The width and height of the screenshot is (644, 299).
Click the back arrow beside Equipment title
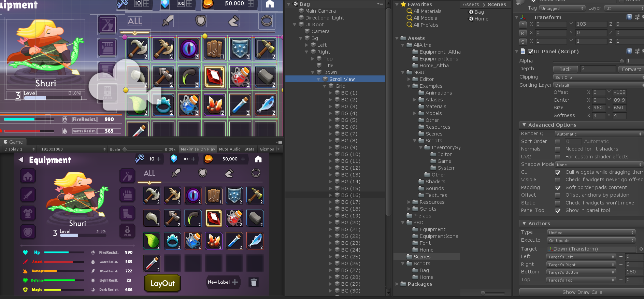click(21, 160)
